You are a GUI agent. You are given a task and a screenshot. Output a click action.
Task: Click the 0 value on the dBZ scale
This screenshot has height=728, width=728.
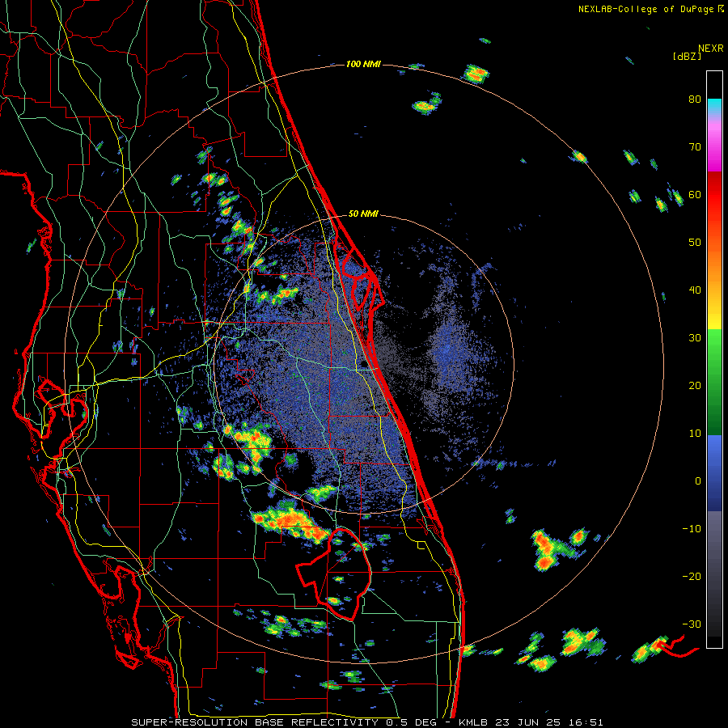coord(698,481)
